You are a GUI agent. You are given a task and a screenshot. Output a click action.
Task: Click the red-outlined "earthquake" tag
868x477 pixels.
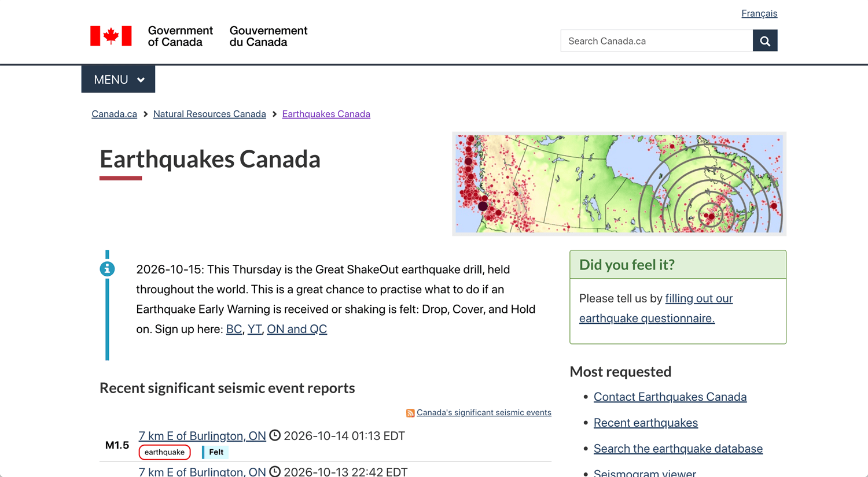(x=165, y=452)
